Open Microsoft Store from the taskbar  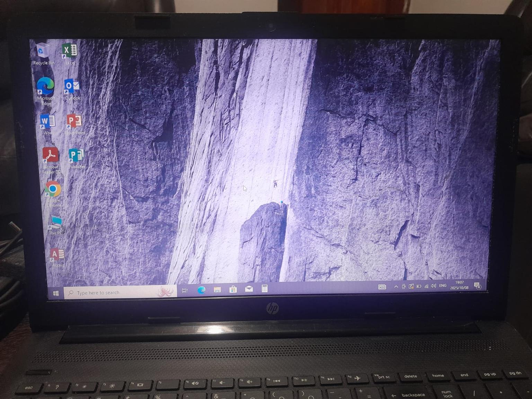tap(233, 289)
